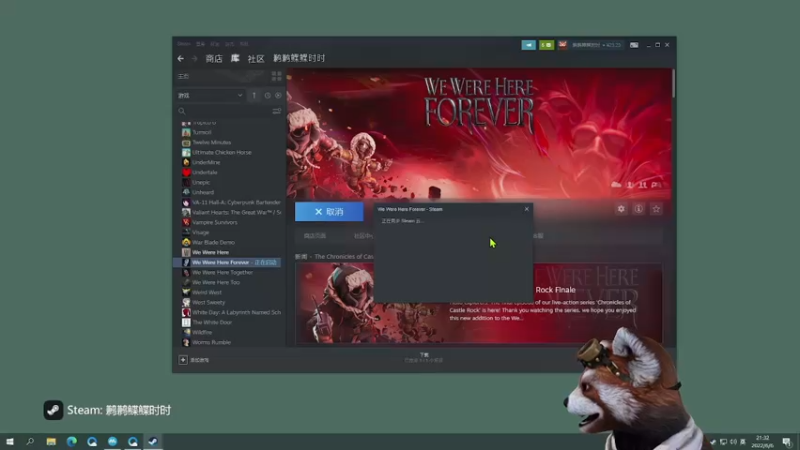Click the Windows Start button
800x450 pixels.
coord(10,442)
